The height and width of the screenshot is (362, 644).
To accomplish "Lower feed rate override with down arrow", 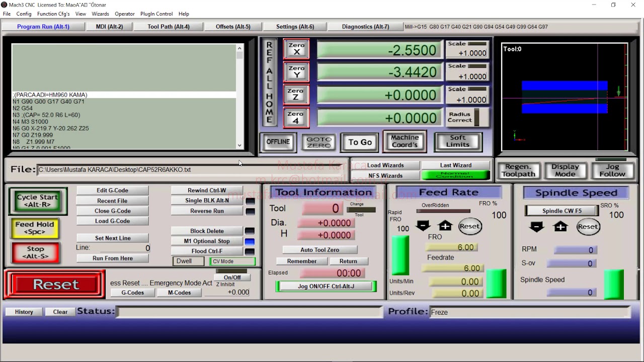I will pos(423,226).
